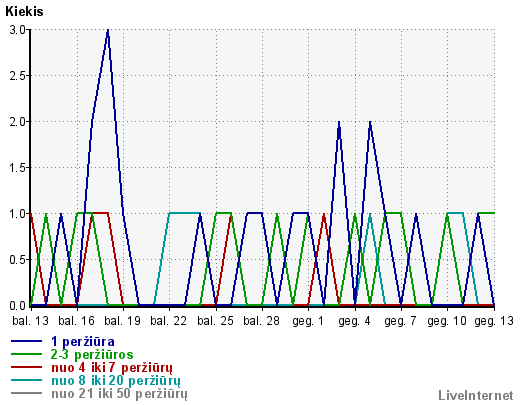Screen dimensions: 520x405
Task: Click the 'geg. 10' date axis label
Action: pyautogui.click(x=447, y=321)
